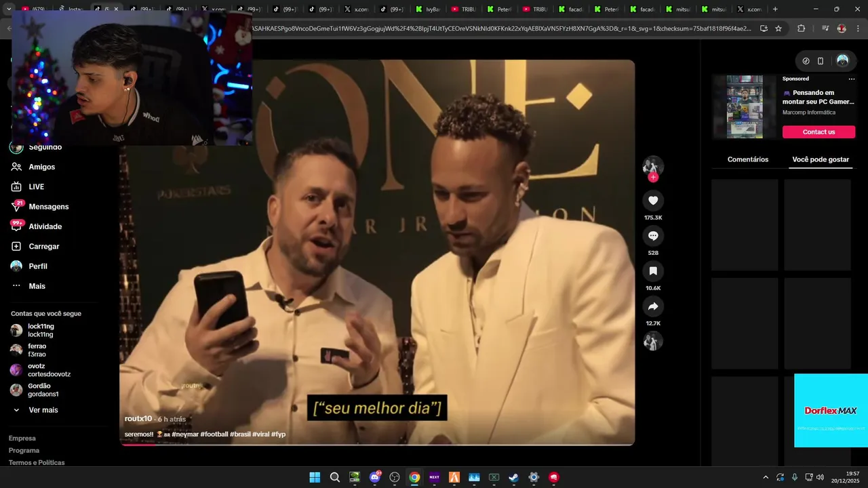
Task: Open the Gordão followed account
Action: (x=43, y=390)
